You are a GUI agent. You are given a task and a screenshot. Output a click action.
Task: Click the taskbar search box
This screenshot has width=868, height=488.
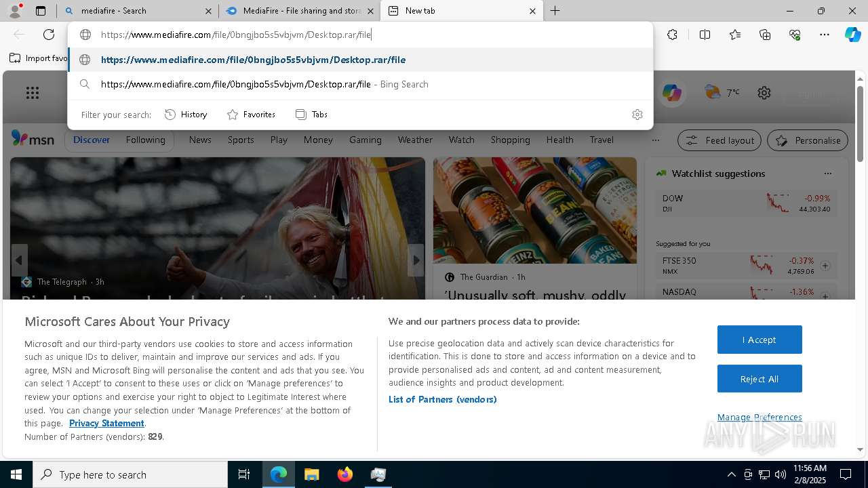click(130, 474)
